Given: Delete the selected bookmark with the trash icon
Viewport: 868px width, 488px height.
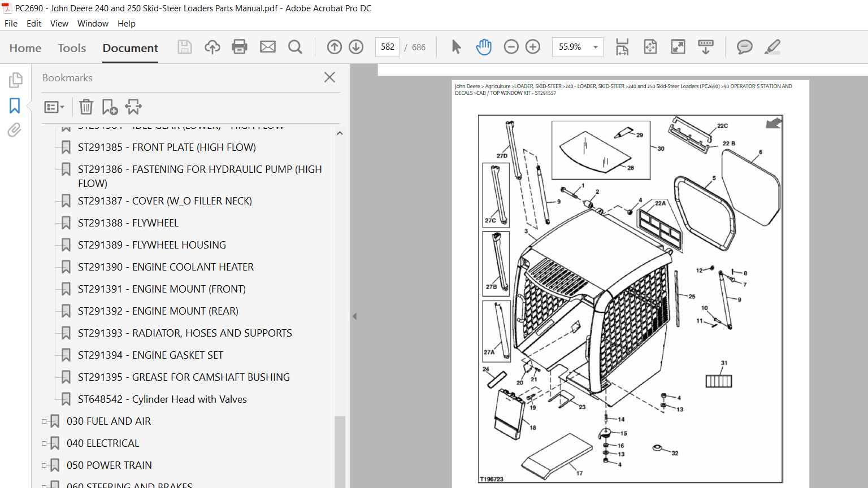Looking at the screenshot, I should click(86, 107).
